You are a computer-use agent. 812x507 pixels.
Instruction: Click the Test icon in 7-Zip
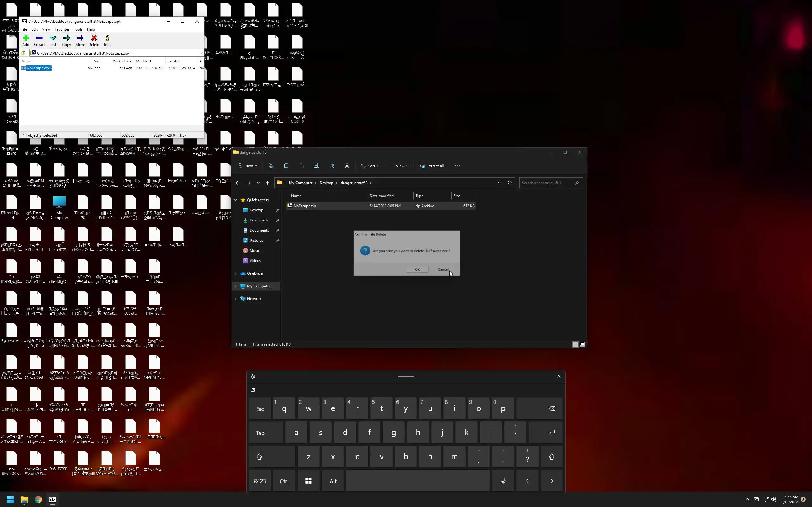53,40
